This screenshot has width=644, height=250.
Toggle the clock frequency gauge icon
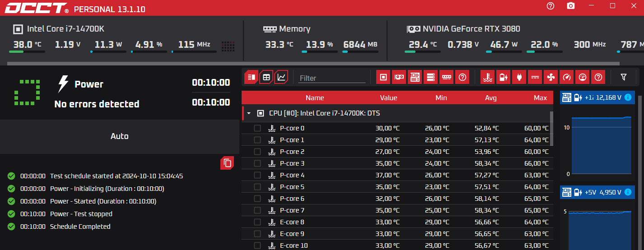coord(566,77)
